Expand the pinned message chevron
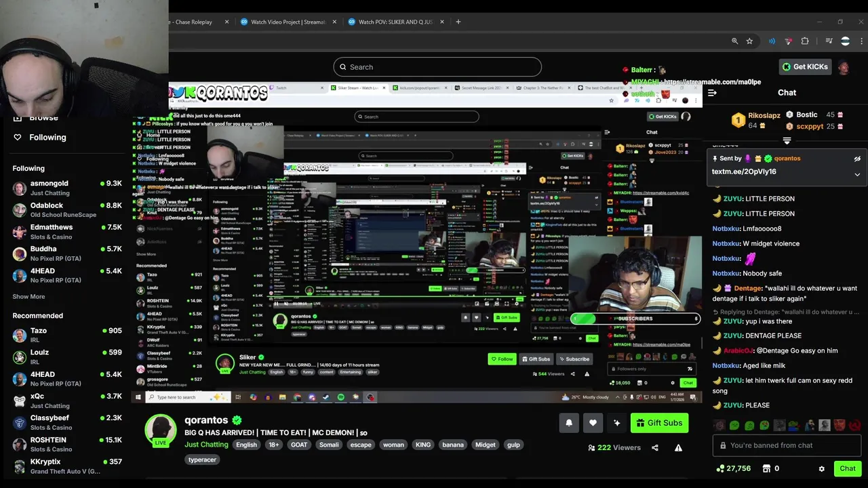Image resolution: width=868 pixels, height=488 pixels. coord(857,174)
